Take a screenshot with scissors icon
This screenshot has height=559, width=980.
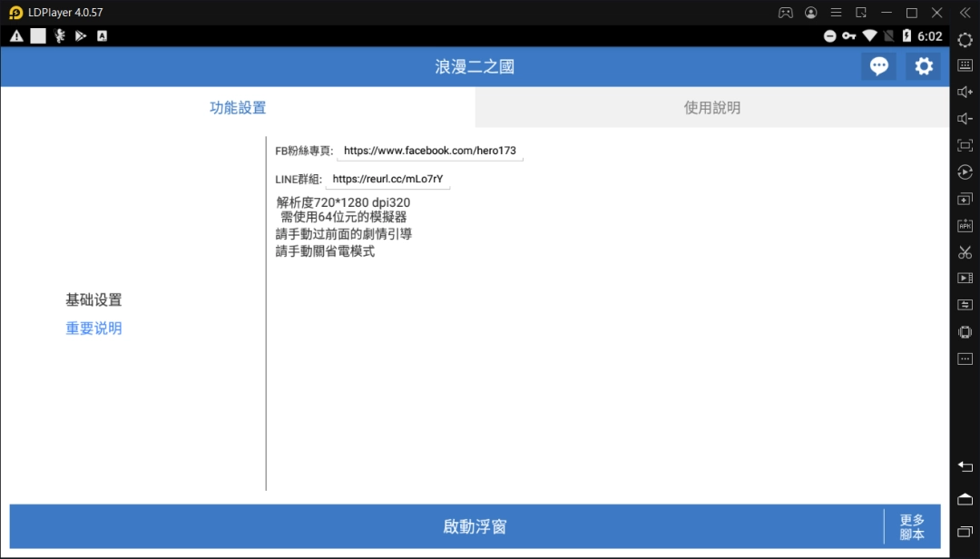965,252
